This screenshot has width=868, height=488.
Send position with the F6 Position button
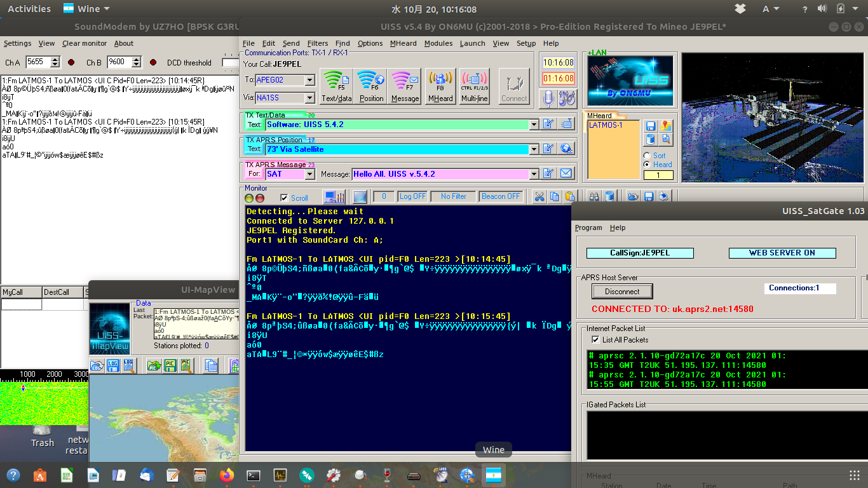(x=371, y=86)
